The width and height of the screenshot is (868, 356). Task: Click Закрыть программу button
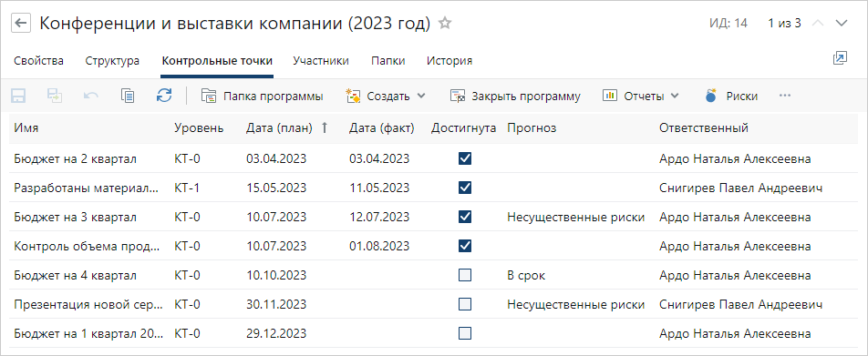(515, 96)
